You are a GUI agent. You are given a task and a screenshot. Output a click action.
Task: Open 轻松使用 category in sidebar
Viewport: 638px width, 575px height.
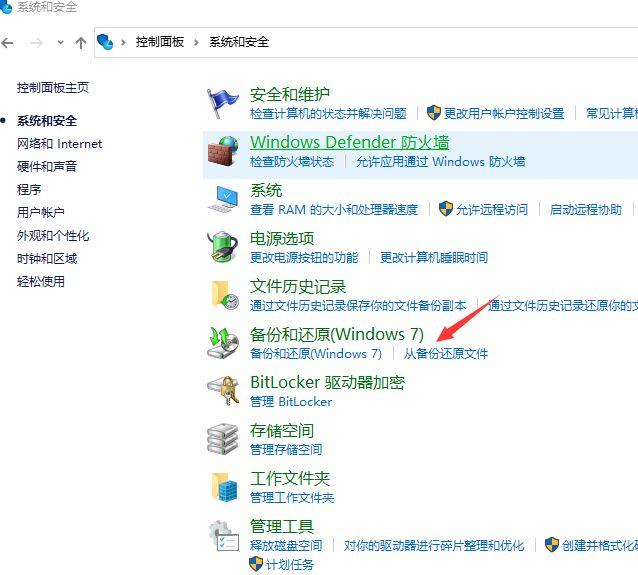(41, 281)
